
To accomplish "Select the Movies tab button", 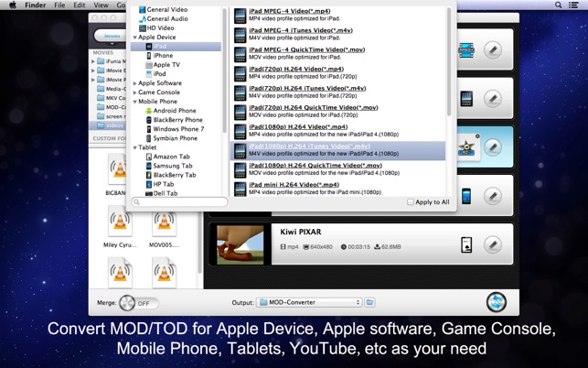I will pyautogui.click(x=112, y=36).
